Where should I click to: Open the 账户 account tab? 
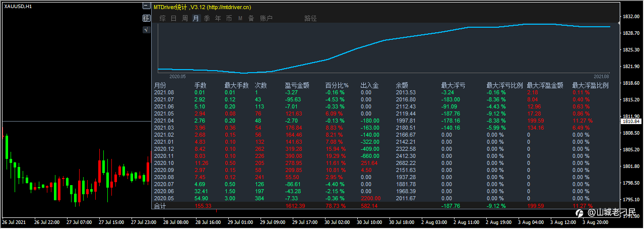(267, 18)
